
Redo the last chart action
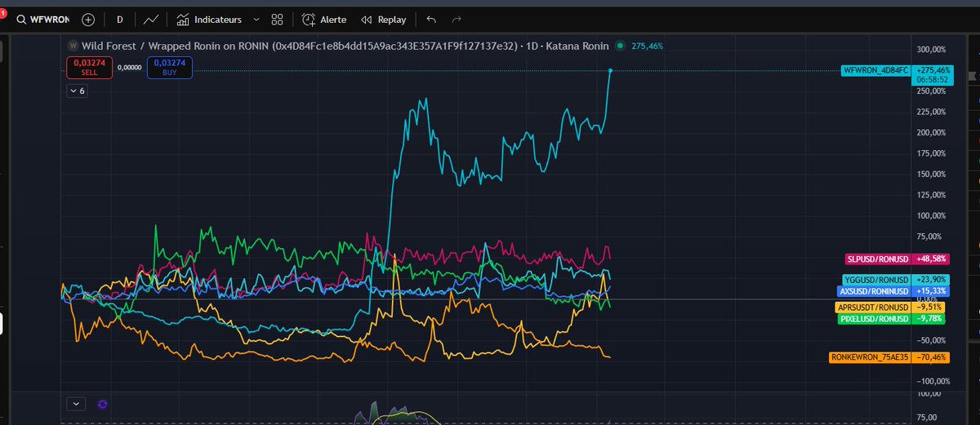tap(457, 19)
